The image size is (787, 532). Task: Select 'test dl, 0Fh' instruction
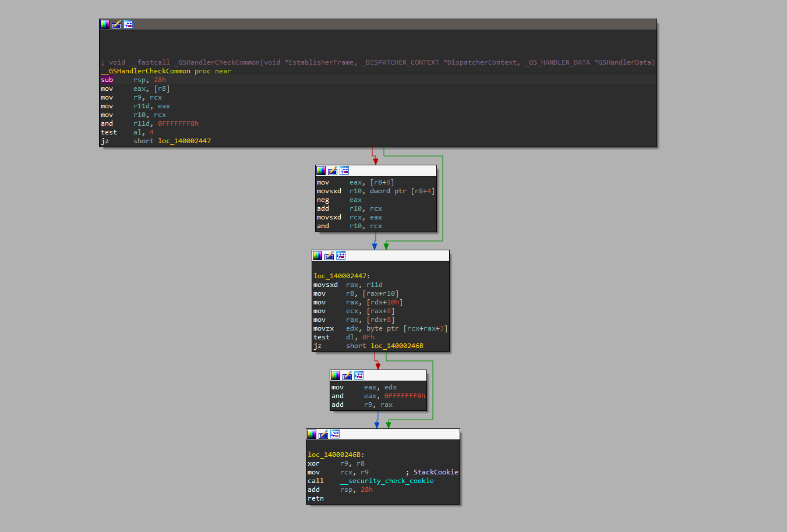pyautogui.click(x=344, y=337)
